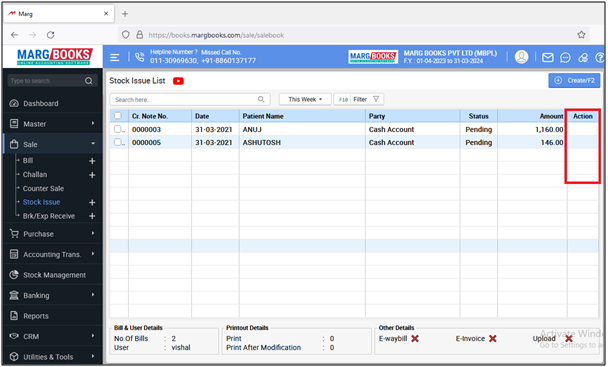Click amount 146.00 in ASHUTOSH row

pos(552,143)
